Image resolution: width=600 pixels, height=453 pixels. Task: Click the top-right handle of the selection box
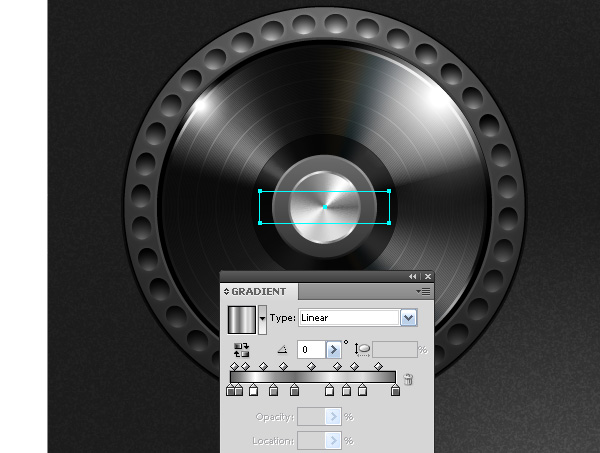pyautogui.click(x=389, y=191)
